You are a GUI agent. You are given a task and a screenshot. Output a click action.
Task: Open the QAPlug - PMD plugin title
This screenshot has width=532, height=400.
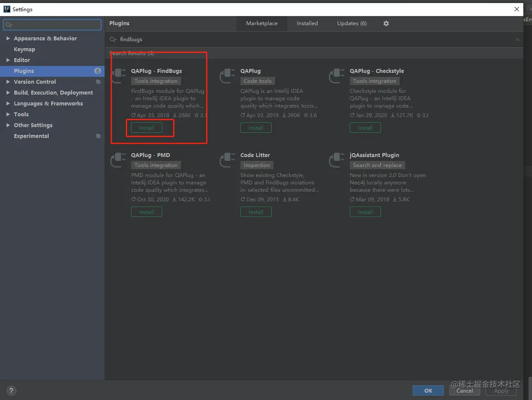(x=151, y=155)
